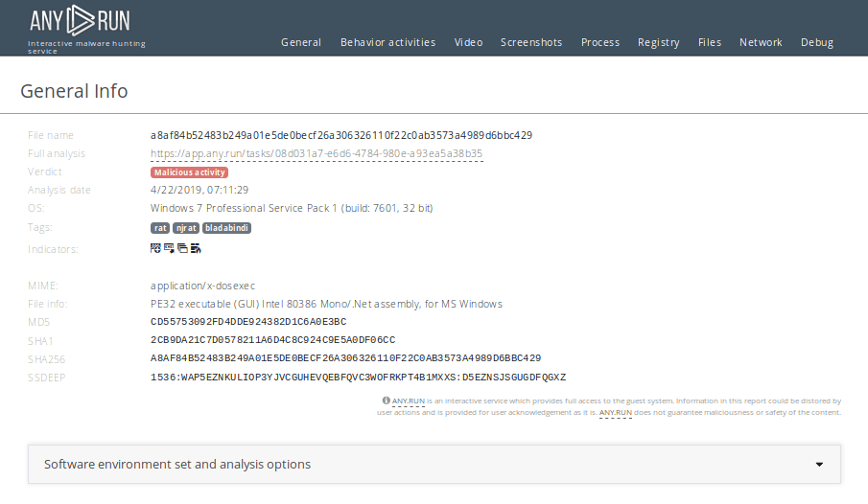Image resolution: width=868 pixels, height=504 pixels.
Task: Switch to the Video section
Action: 468,42
